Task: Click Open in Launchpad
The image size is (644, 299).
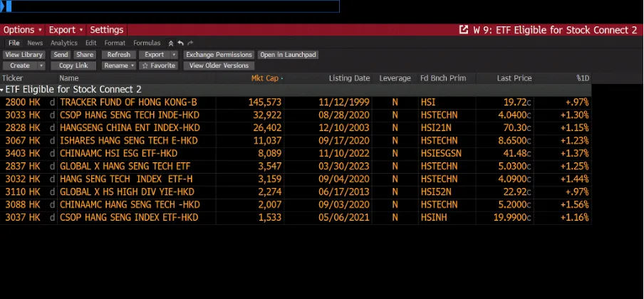Action: [289, 55]
